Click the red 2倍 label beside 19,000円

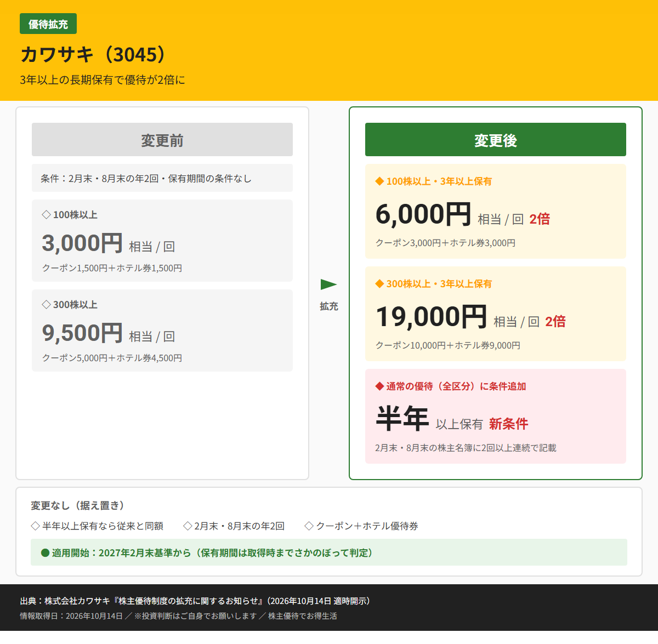pyautogui.click(x=555, y=322)
